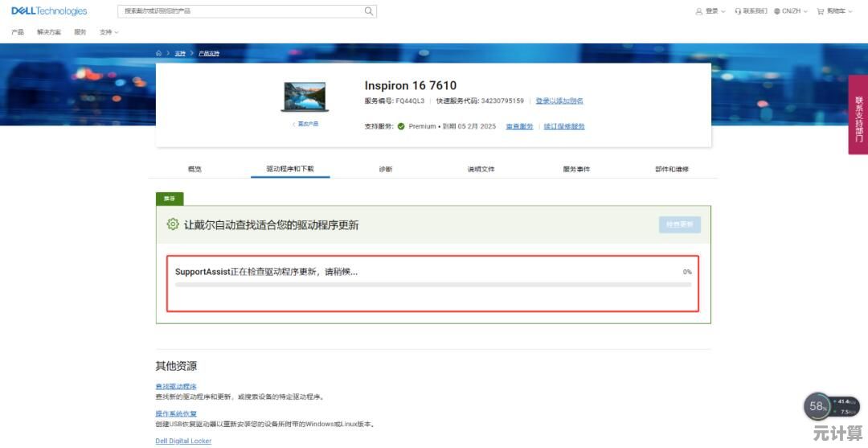Image resolution: width=868 pixels, height=448 pixels.
Task: Open the 查找驱动程序 link
Action: pos(176,387)
